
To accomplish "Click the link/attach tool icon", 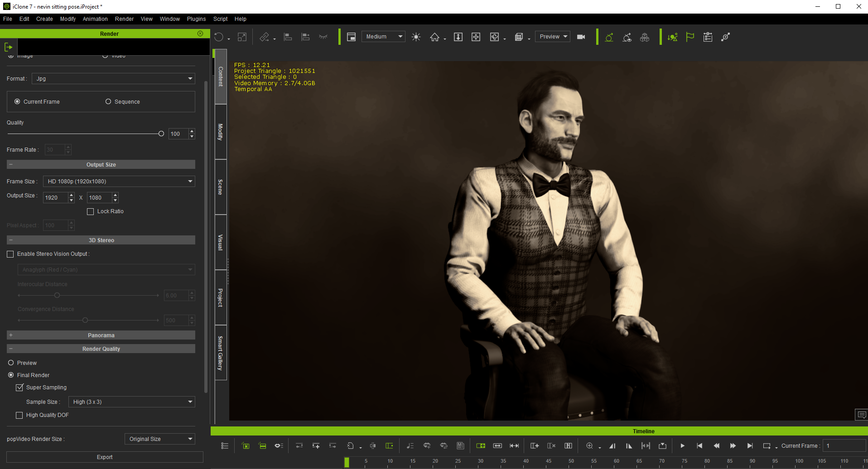I will pyautogui.click(x=265, y=37).
